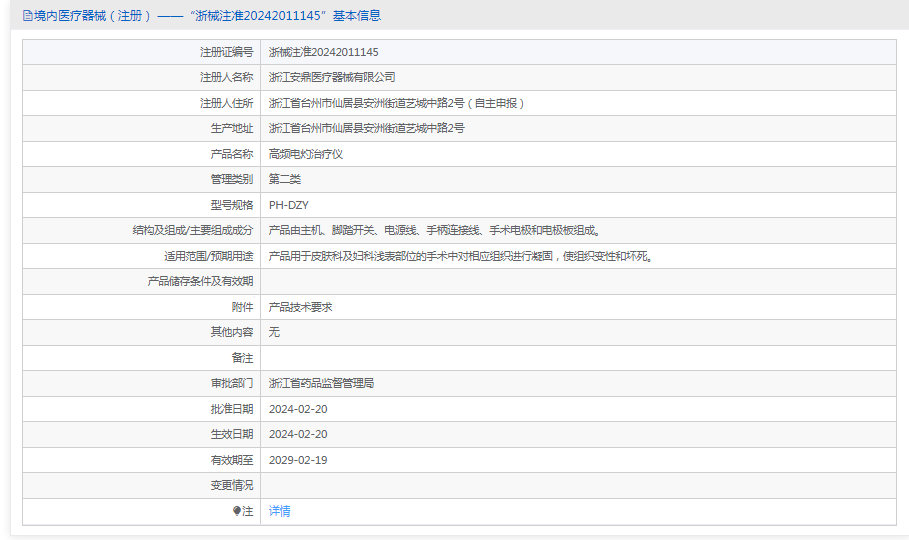Click the 产品储存条件及有效期 label

pyautogui.click(x=201, y=281)
